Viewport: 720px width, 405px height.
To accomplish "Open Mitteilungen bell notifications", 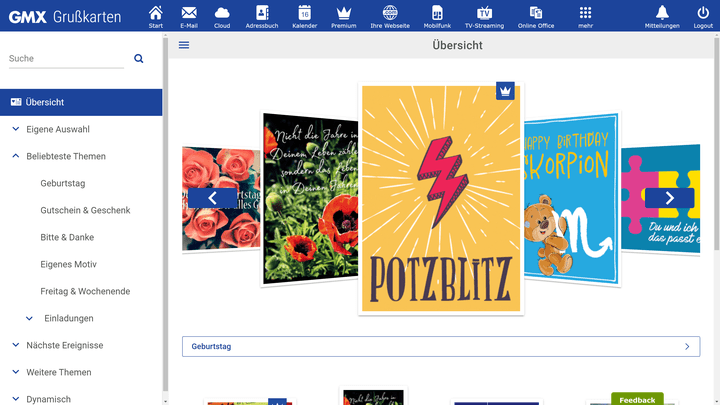I will [x=661, y=13].
